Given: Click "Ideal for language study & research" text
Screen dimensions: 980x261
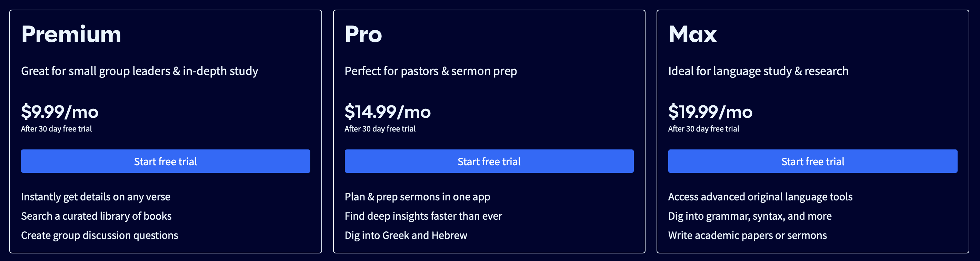Looking at the screenshot, I should pos(758,71).
